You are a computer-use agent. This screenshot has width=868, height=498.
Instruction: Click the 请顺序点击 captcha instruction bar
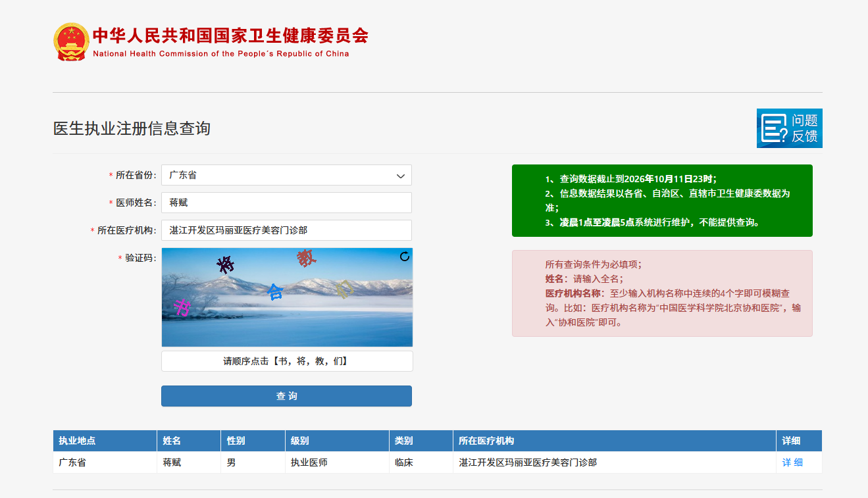click(x=287, y=361)
